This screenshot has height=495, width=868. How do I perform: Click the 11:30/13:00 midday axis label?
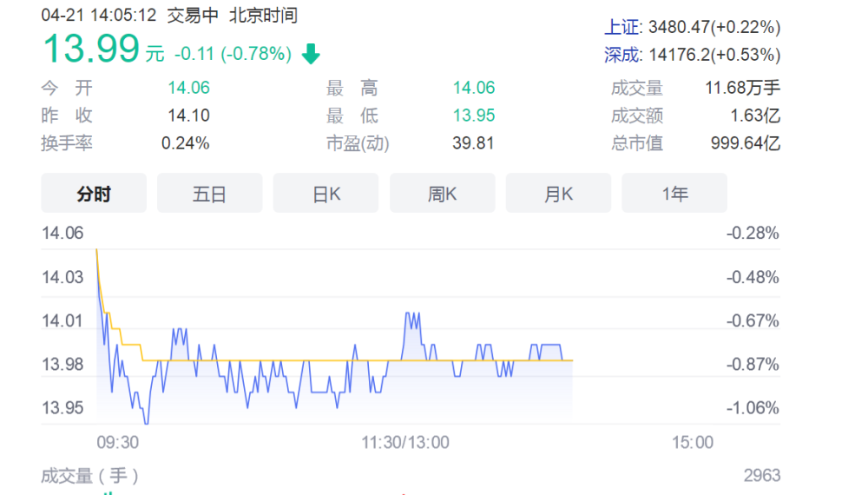(x=405, y=442)
